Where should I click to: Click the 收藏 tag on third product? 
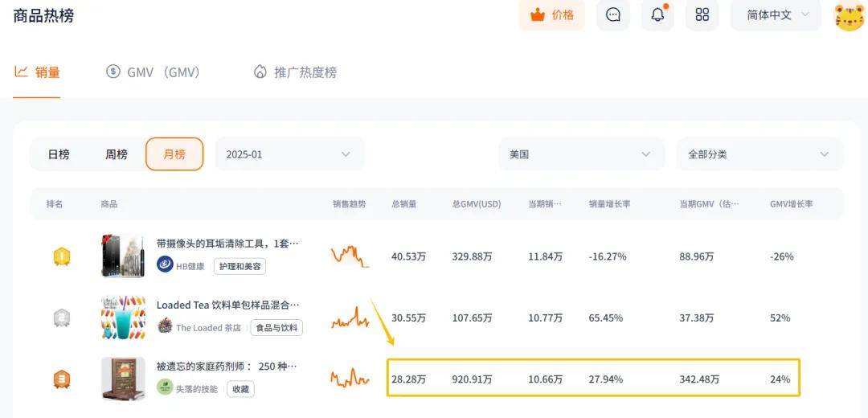[x=240, y=389]
